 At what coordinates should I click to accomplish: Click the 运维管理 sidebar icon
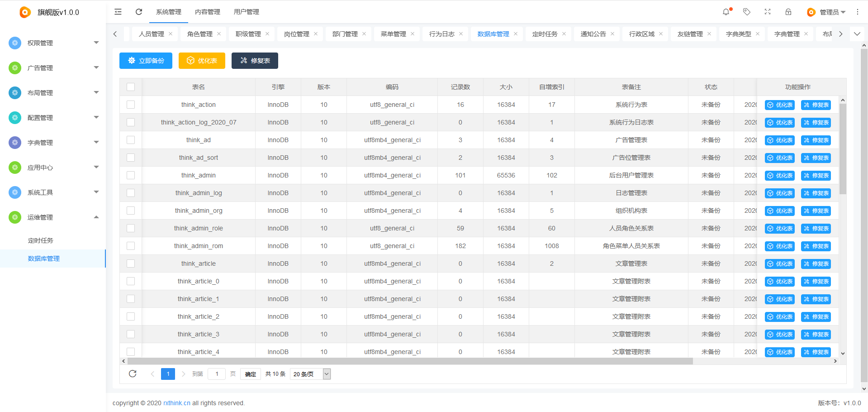(15, 217)
